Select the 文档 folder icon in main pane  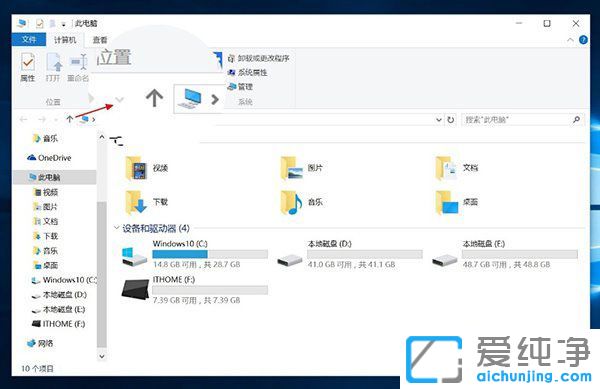coord(446,168)
